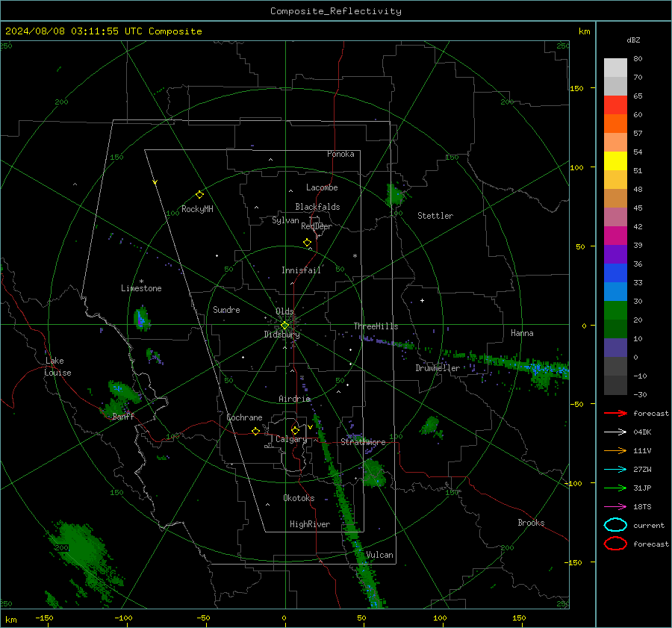Click the Drumheller city label
672x628 pixels.
[x=438, y=368]
